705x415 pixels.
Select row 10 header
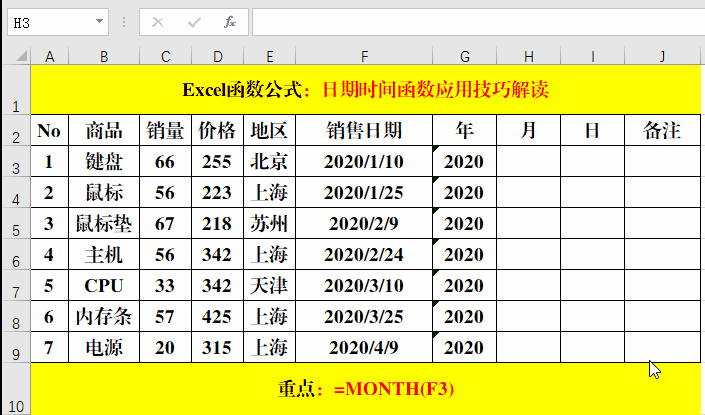(16, 389)
